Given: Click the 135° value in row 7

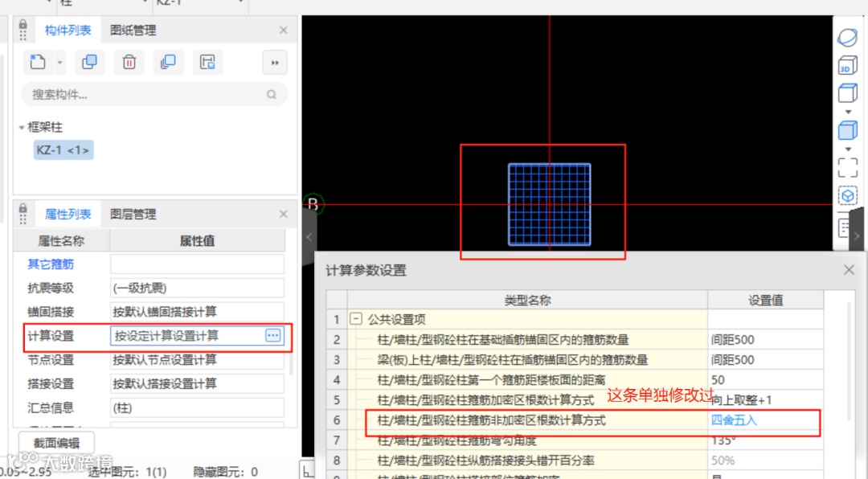Looking at the screenshot, I should coord(766,440).
